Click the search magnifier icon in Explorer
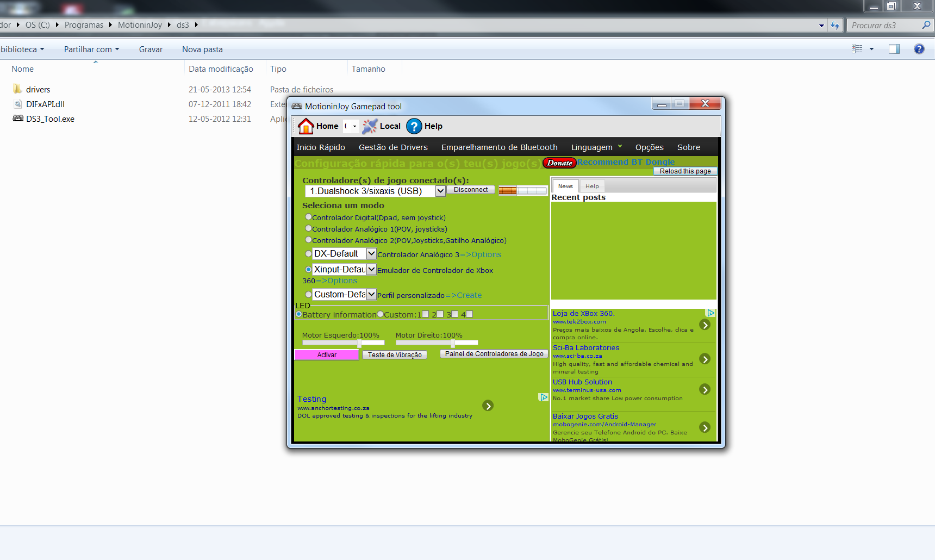 click(x=926, y=25)
